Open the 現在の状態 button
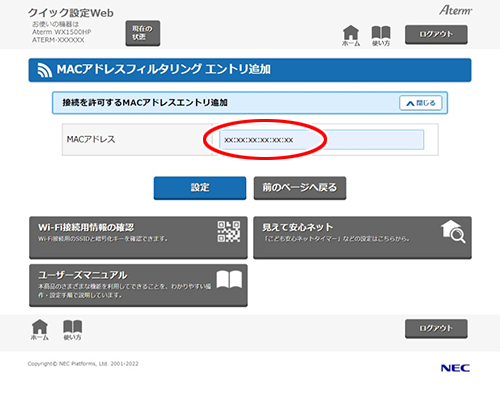 click(x=143, y=33)
